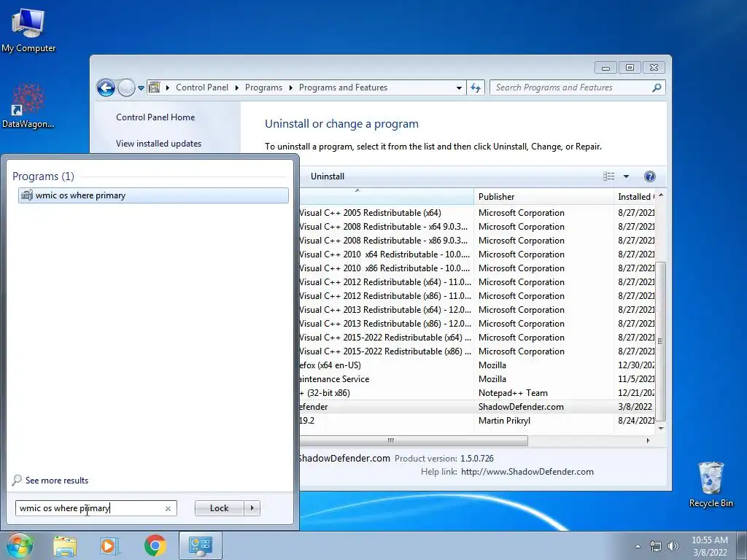
Task: Clear the start menu search text
Action: [168, 508]
